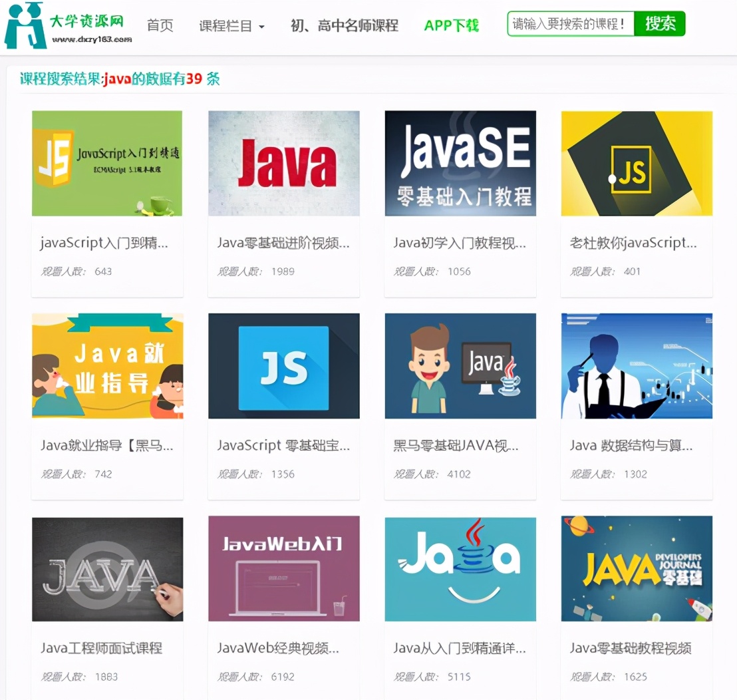Open the Java工程师面试课程 title link
Image resolution: width=737 pixels, height=700 pixels.
pos(101,648)
